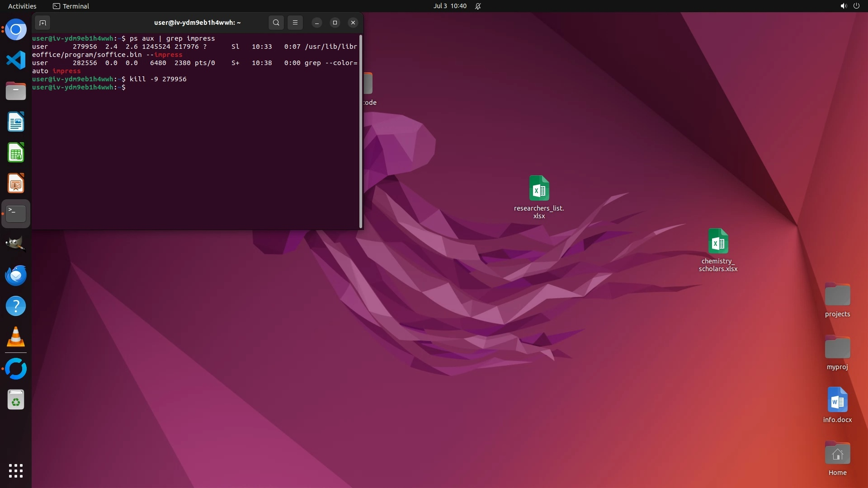Open the terminal hamburger menu
Screen dimensions: 868x488
(x=295, y=23)
